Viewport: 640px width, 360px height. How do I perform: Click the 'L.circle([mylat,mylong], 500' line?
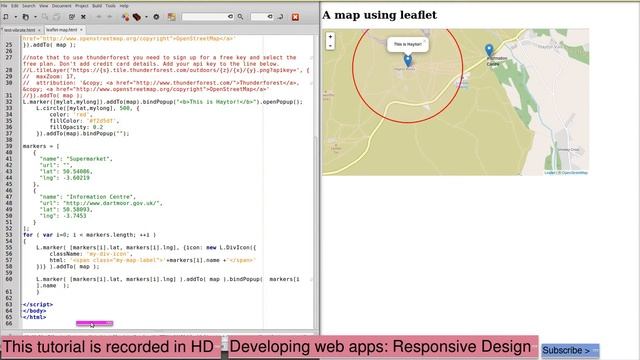pos(88,108)
